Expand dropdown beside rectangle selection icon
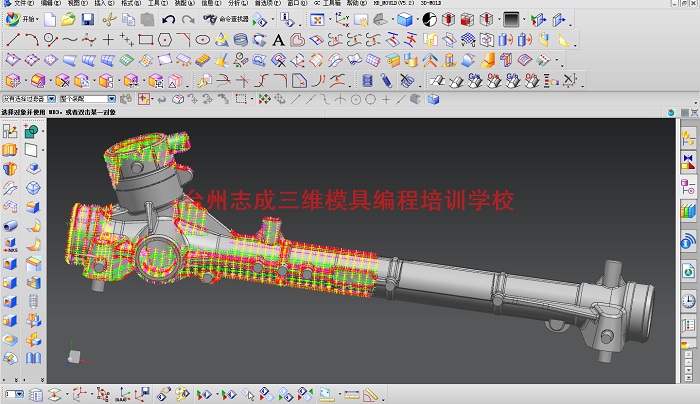The image size is (700, 404). click(252, 99)
